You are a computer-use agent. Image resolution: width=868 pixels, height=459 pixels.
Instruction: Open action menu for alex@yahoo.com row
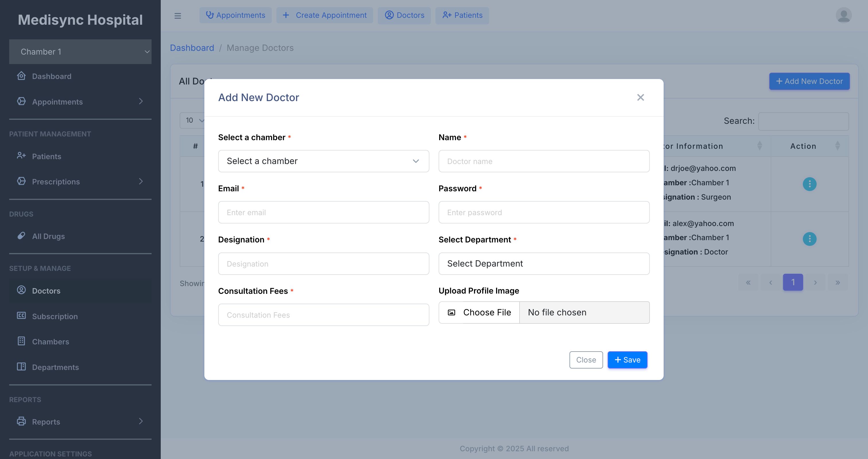pyautogui.click(x=809, y=239)
